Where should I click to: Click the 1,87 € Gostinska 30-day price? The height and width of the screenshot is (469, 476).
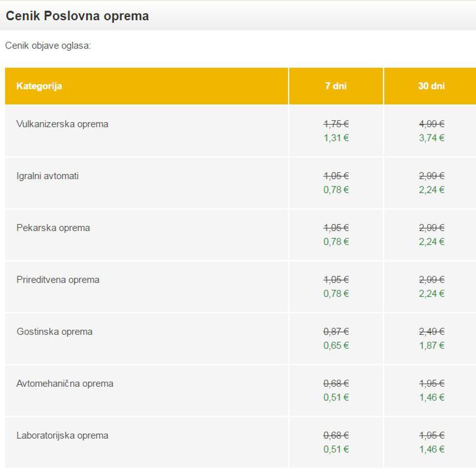pyautogui.click(x=431, y=345)
